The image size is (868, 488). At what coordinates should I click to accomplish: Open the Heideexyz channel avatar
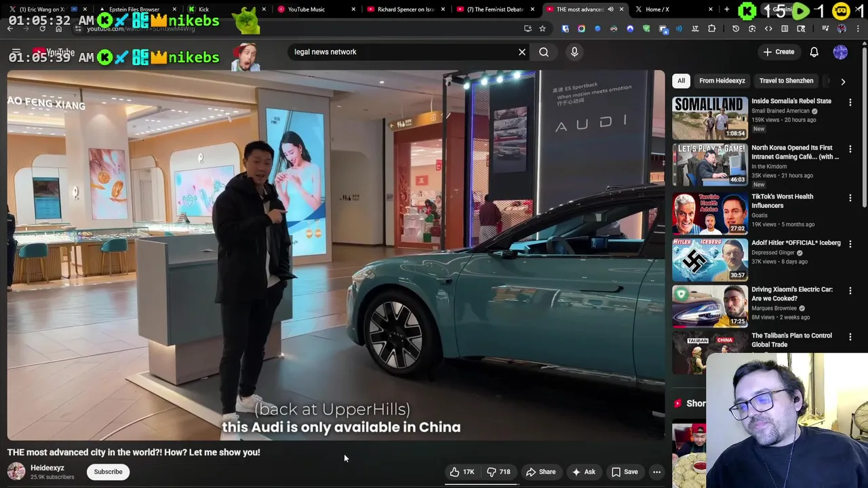point(16,472)
